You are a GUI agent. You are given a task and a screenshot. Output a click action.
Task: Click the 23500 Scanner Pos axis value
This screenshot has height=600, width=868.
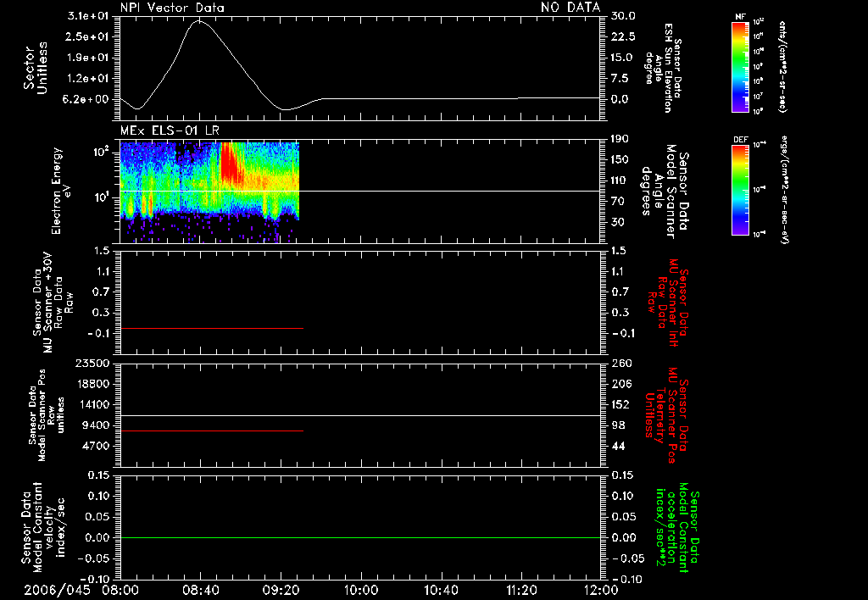point(92,363)
